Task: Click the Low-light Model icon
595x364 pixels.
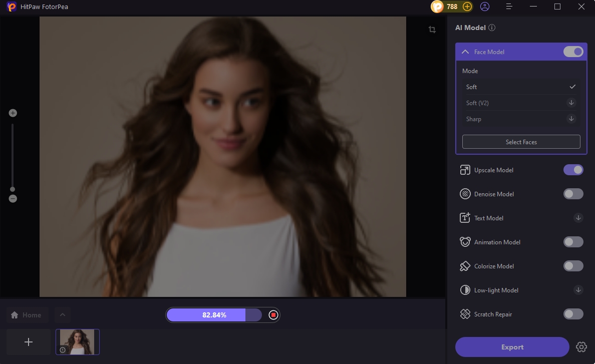Action: tap(465, 290)
